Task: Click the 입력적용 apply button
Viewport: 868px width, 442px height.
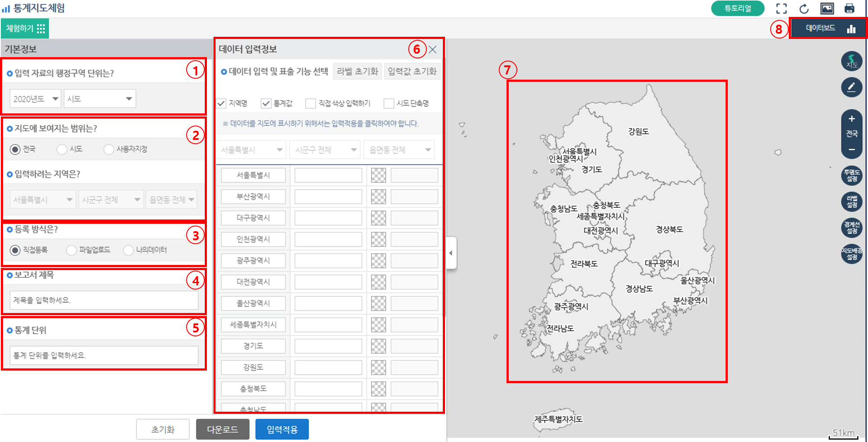Action: 282,429
